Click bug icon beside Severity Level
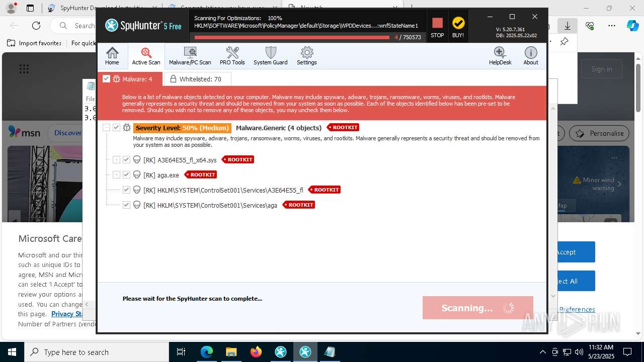Viewport: 644px width, 362px height. coord(127,128)
